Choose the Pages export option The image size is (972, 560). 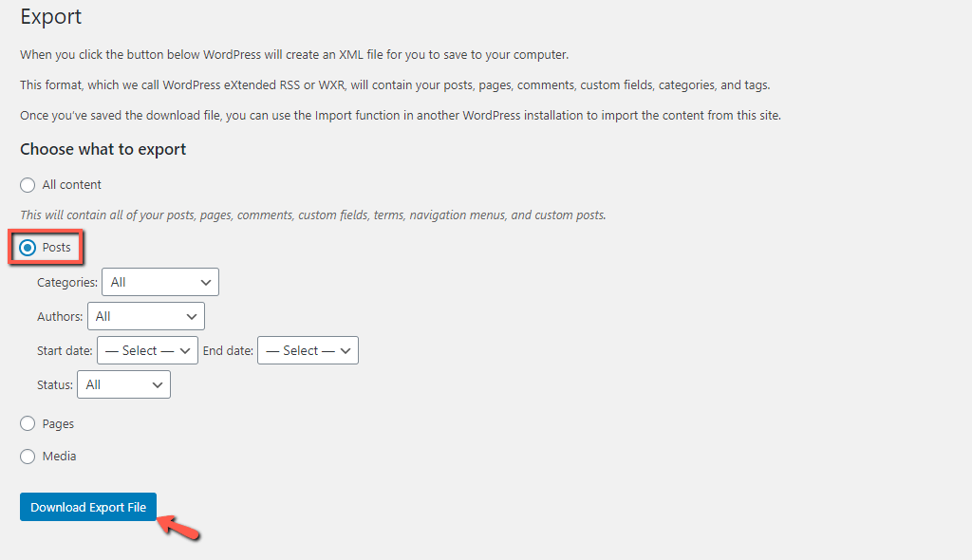(28, 423)
